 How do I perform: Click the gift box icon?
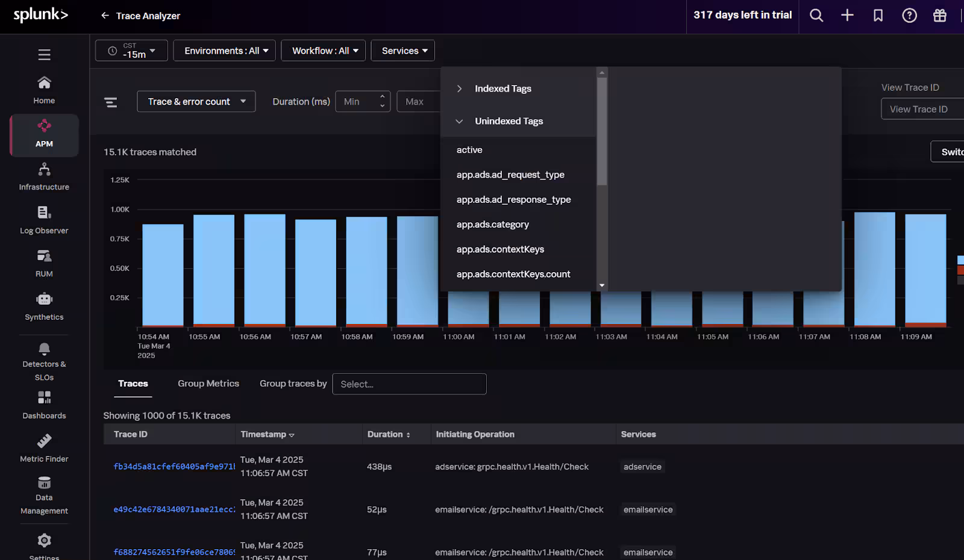[x=940, y=16]
